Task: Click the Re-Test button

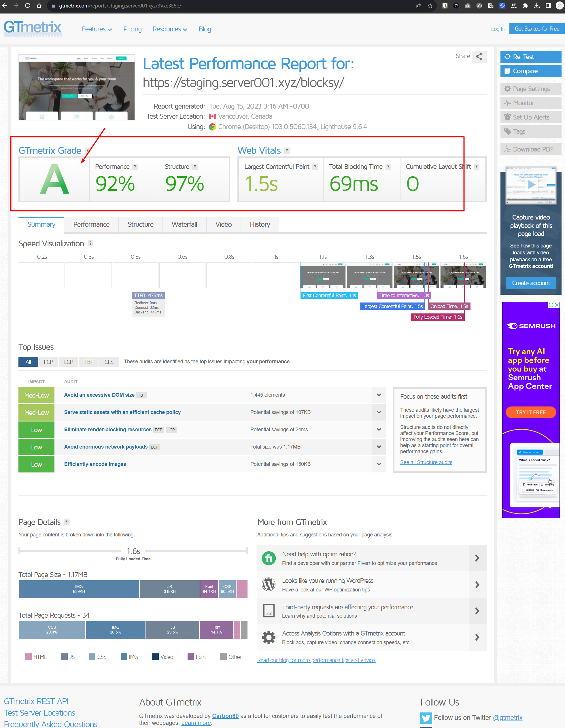Action: pos(531,57)
